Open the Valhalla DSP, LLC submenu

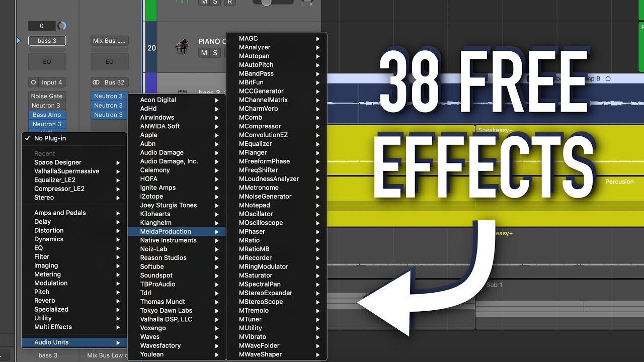pos(177,319)
